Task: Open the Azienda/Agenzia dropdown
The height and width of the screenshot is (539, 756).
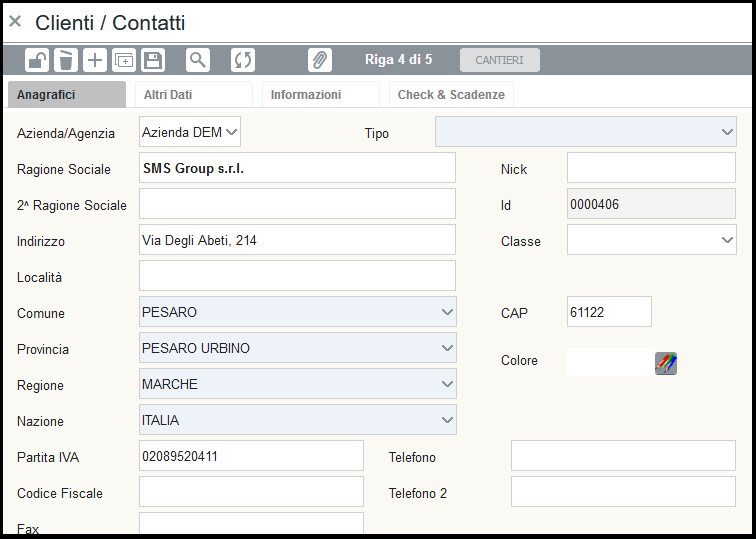Action: click(x=231, y=132)
